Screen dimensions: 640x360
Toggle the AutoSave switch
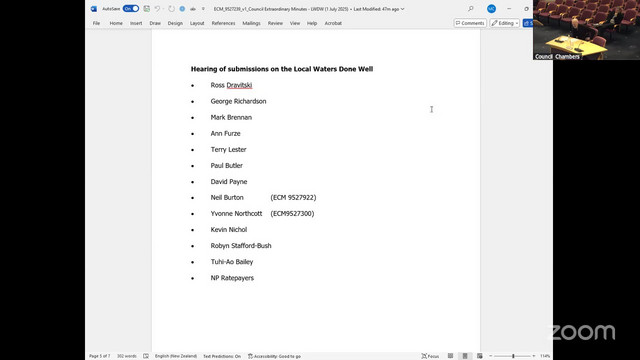(x=131, y=9)
